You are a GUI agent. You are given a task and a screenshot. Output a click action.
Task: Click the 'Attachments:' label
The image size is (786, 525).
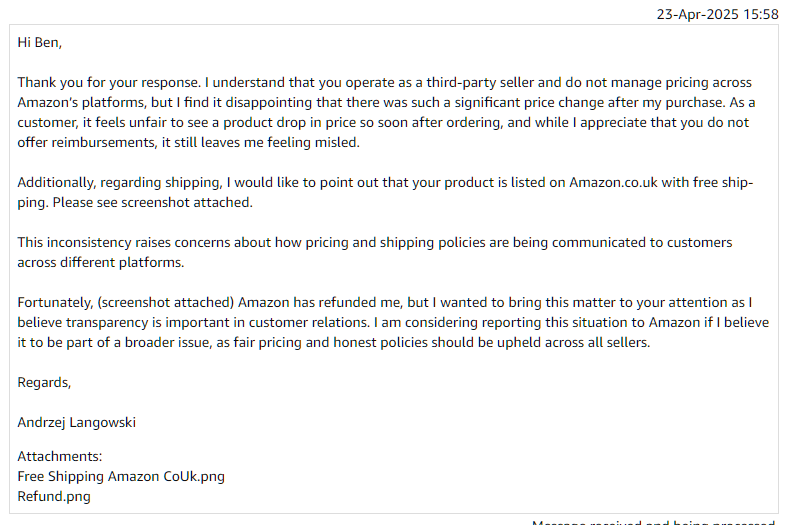pyautogui.click(x=60, y=456)
